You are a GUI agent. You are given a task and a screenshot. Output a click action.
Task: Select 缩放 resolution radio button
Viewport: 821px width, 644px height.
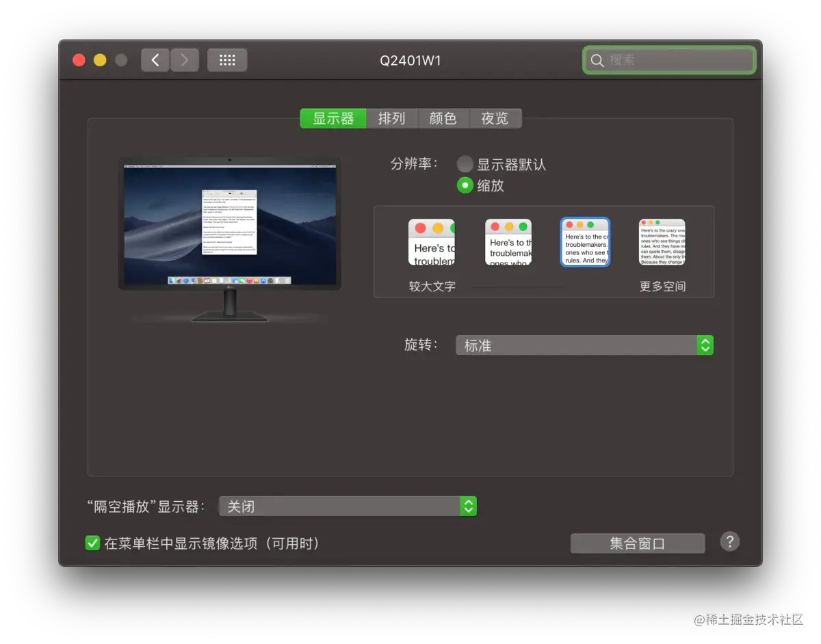[465, 185]
